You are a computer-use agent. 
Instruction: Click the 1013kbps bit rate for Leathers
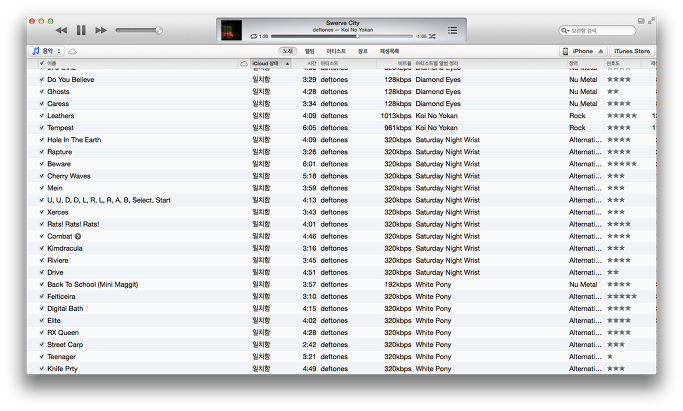tap(396, 116)
